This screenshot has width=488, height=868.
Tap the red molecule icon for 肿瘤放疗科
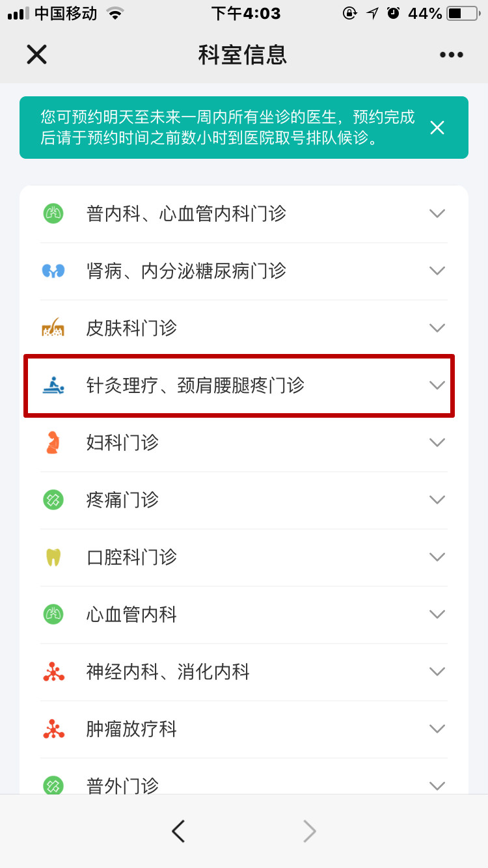(x=53, y=729)
